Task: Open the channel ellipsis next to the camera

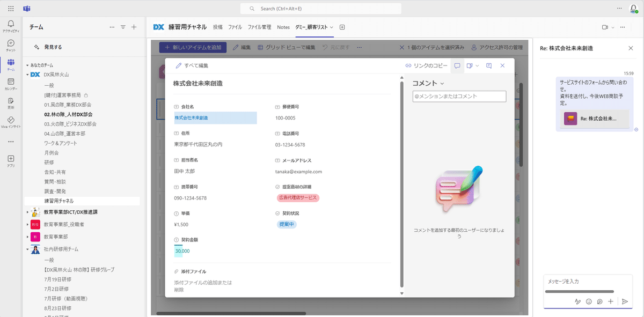Action: pyautogui.click(x=623, y=27)
